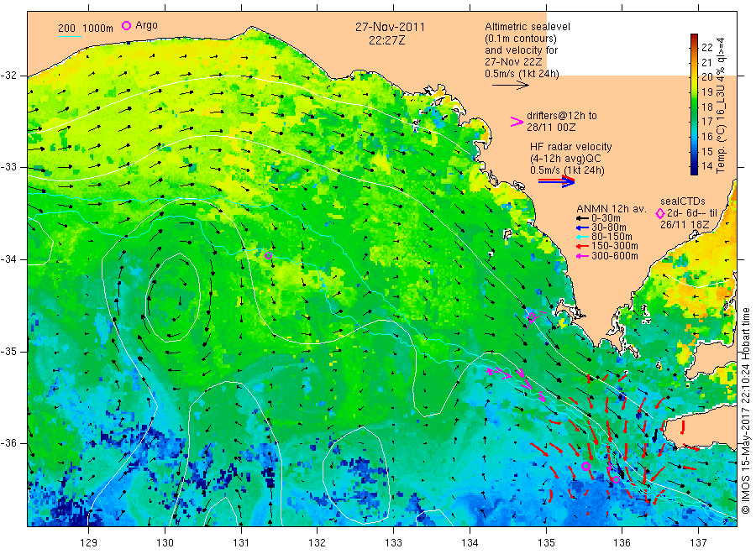This screenshot has width=756, height=554.
Task: Click the 'ANMN 12h av.' heading
Action: click(611, 209)
